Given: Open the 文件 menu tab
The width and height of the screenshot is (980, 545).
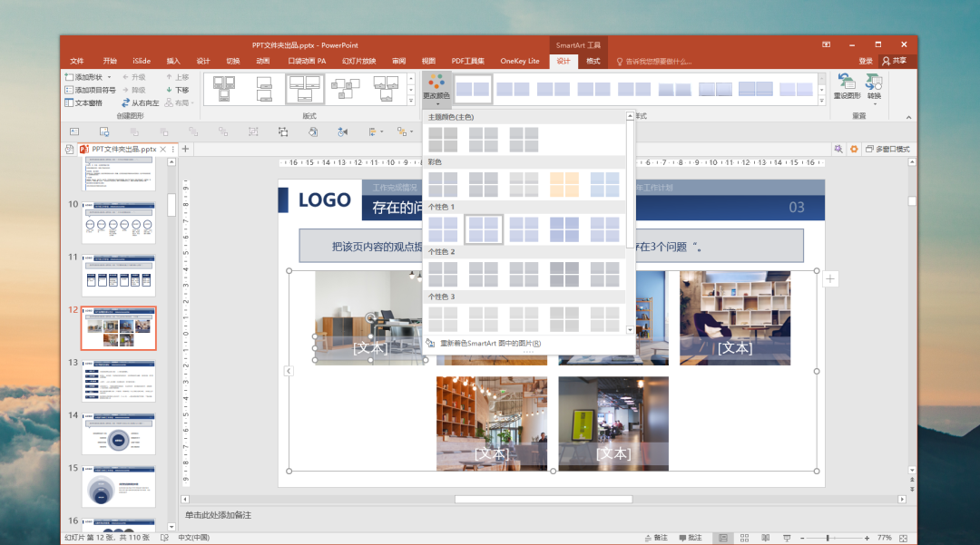Looking at the screenshot, I should (x=77, y=61).
